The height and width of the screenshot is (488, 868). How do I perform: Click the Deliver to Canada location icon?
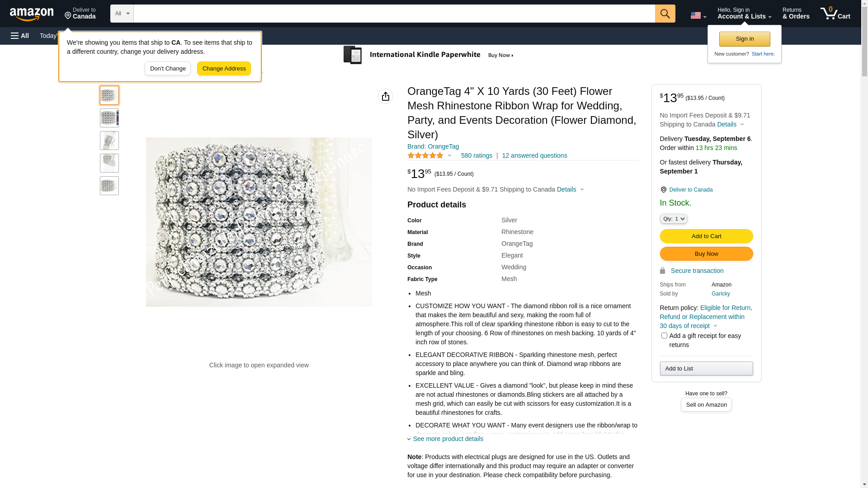[x=663, y=190]
